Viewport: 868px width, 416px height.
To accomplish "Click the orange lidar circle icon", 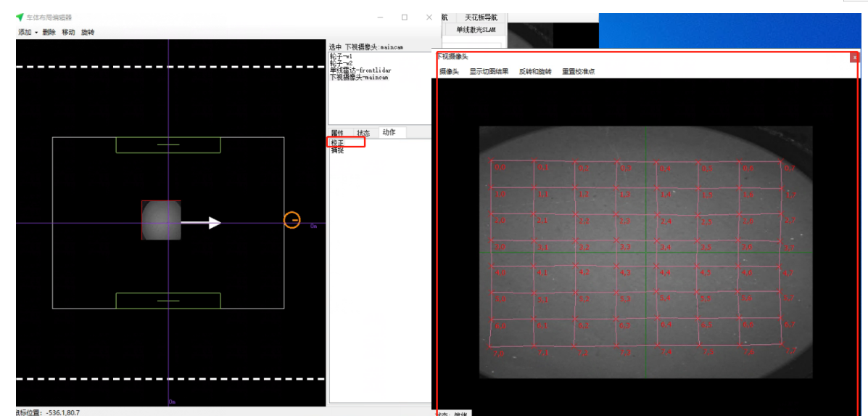I will (292, 219).
